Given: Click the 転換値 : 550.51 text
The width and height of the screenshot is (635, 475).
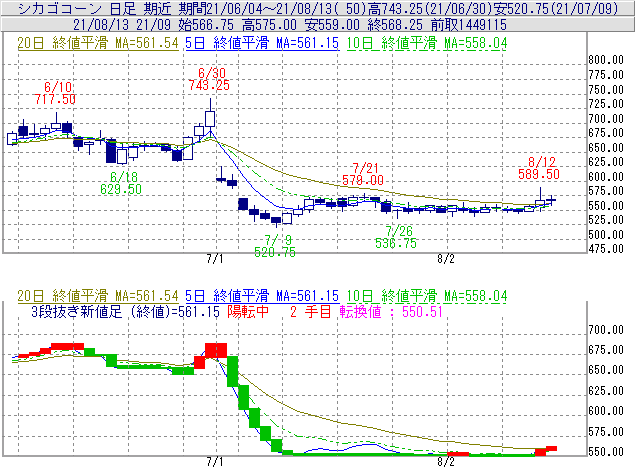Looking at the screenshot, I should [391, 312].
